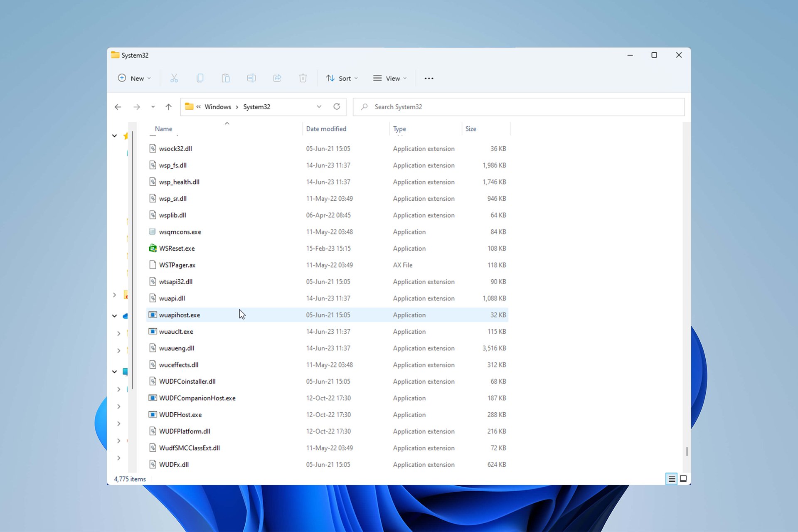Image resolution: width=798 pixels, height=532 pixels.
Task: Click the Share icon in toolbar
Action: coord(277,78)
